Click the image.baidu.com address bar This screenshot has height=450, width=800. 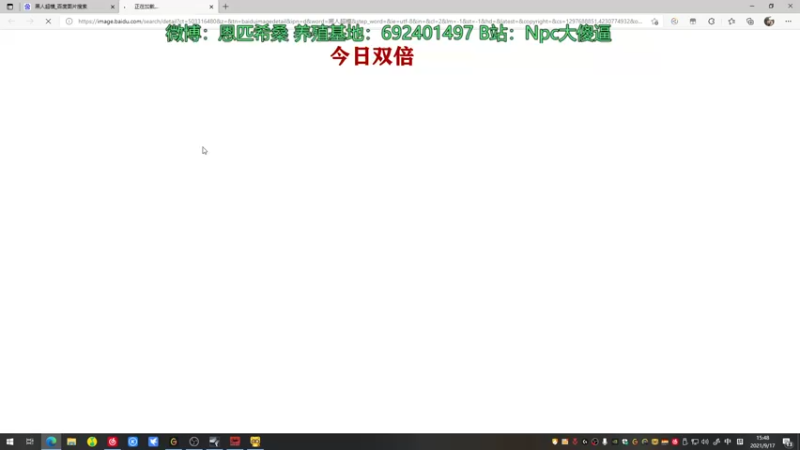tap(360, 21)
